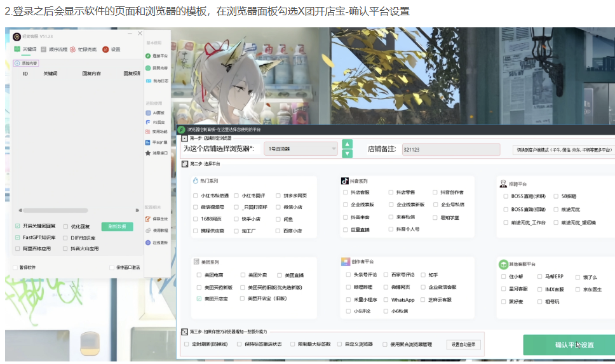The image size is (615, 364).
Task: Check the 抖店客服 checkbox
Action: 346,192
